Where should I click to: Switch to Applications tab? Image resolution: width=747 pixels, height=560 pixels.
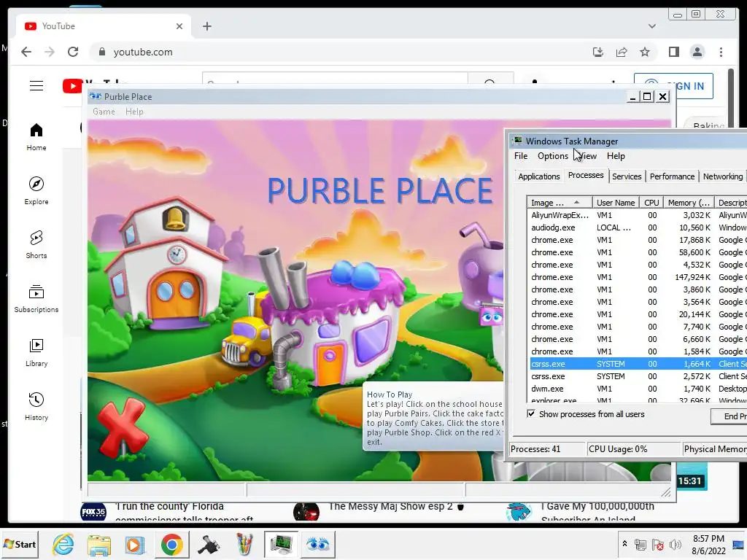539,176
